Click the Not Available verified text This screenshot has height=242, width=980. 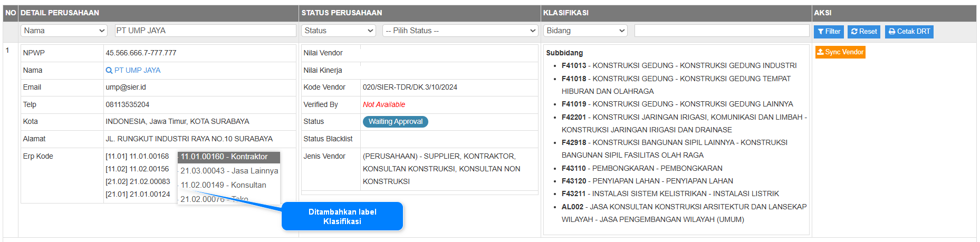coord(383,104)
